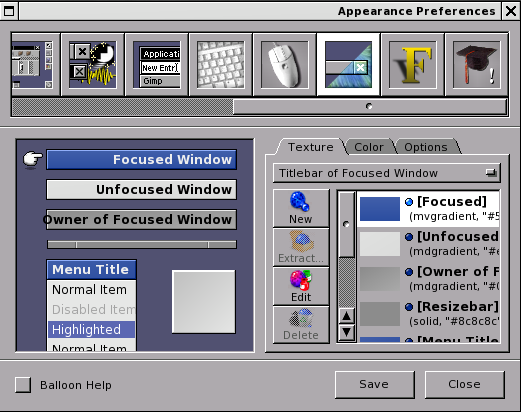Viewport: 521px width, 412px height.
Task: Switch to the Color tab
Action: [369, 147]
